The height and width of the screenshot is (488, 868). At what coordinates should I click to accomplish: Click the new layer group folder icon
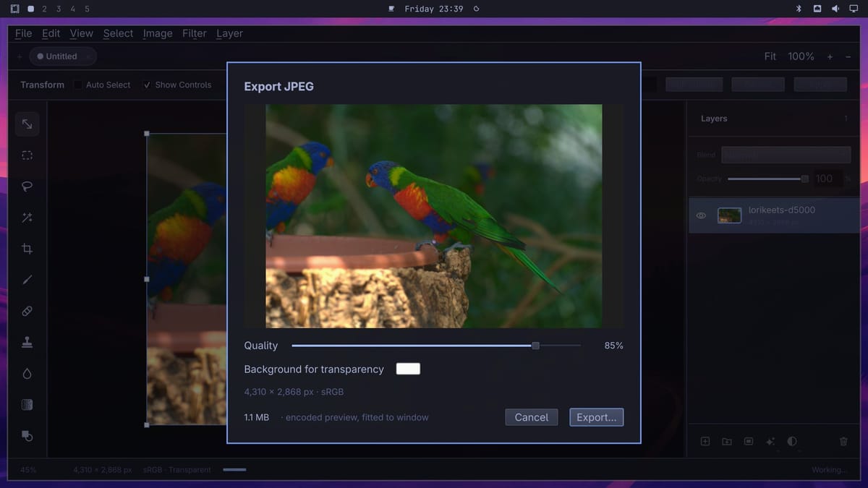pos(727,441)
